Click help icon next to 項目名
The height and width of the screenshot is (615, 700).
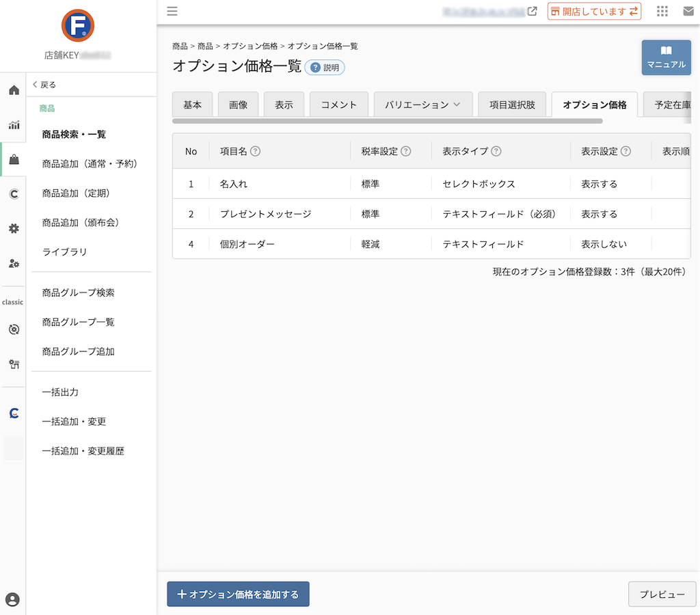click(256, 151)
